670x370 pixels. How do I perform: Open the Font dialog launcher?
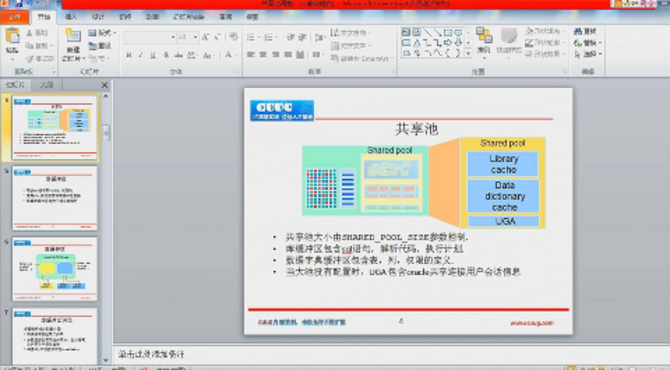point(237,72)
